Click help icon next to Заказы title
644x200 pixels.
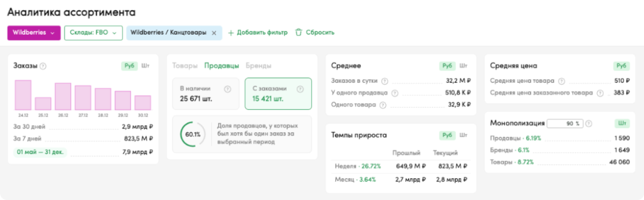coord(43,66)
